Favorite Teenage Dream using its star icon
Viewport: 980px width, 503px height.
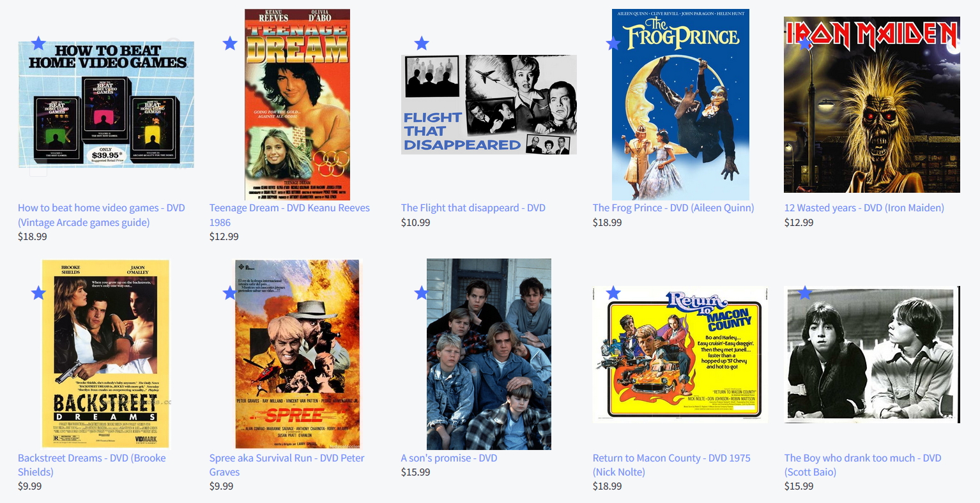tap(230, 43)
